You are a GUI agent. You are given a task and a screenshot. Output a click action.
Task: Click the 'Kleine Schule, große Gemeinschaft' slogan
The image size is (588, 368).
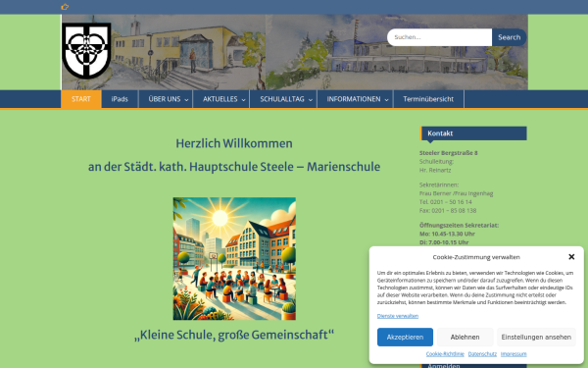click(234, 335)
